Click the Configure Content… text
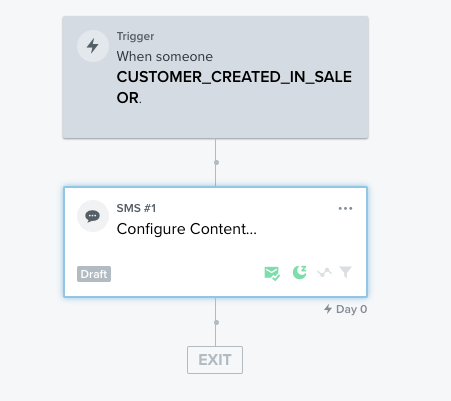Screen dimensions: 451x401 click(187, 229)
